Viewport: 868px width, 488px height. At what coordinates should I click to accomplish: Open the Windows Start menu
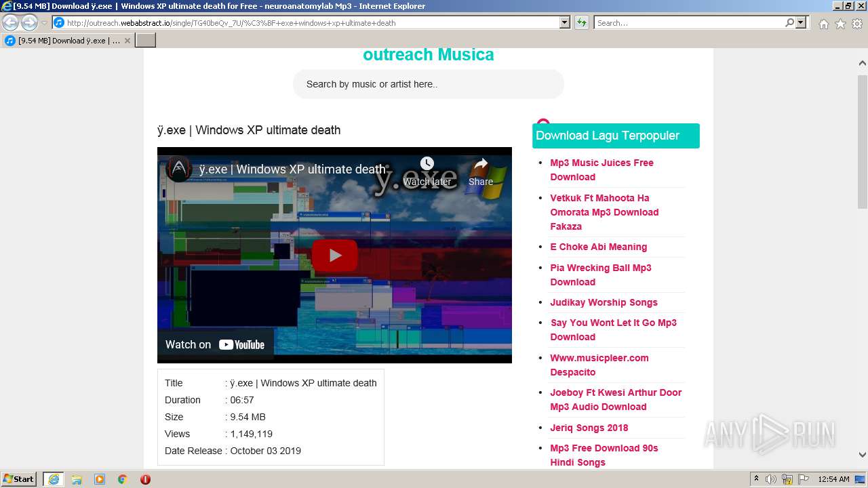[19, 479]
